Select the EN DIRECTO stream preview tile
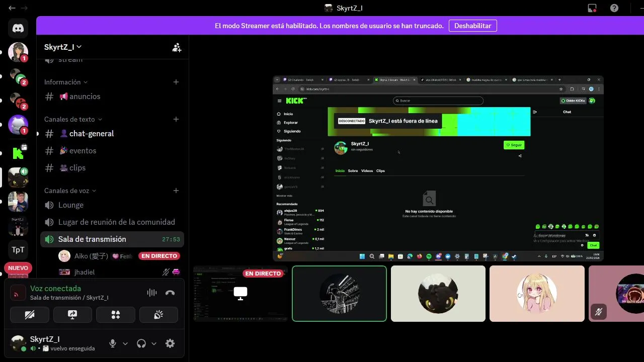 (x=240, y=294)
